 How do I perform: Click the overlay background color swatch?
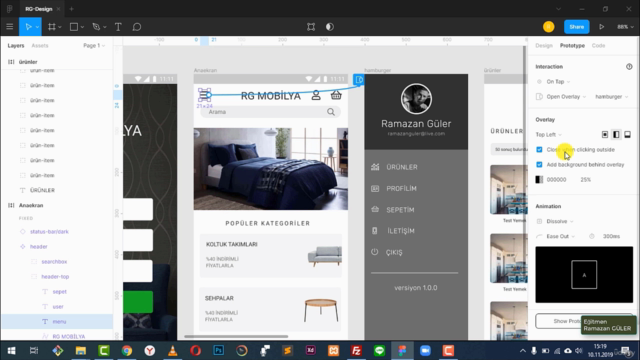click(x=539, y=180)
